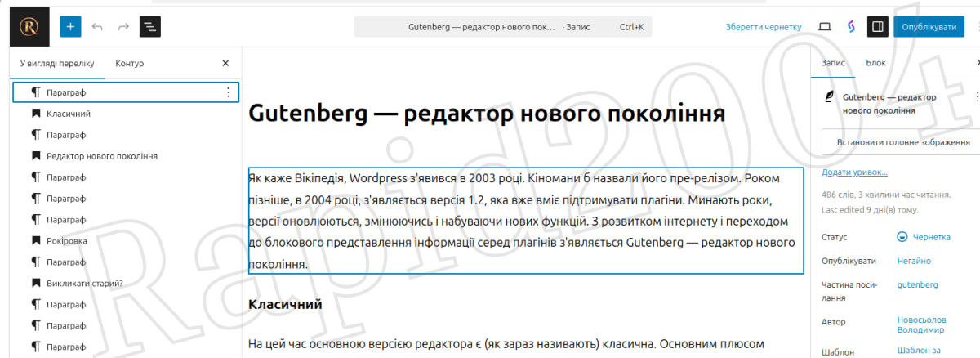Toggle the settings sidebar panel icon
Screen dimensions: 980x358
pyautogui.click(x=877, y=26)
